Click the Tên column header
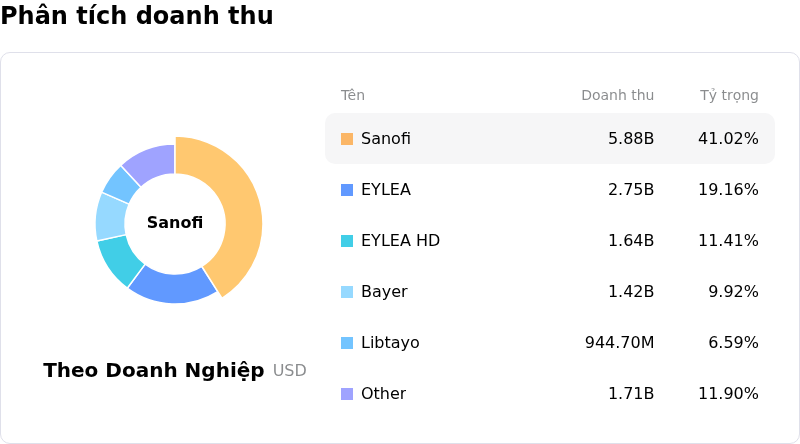Screen dimensions: 800x444 [353, 96]
